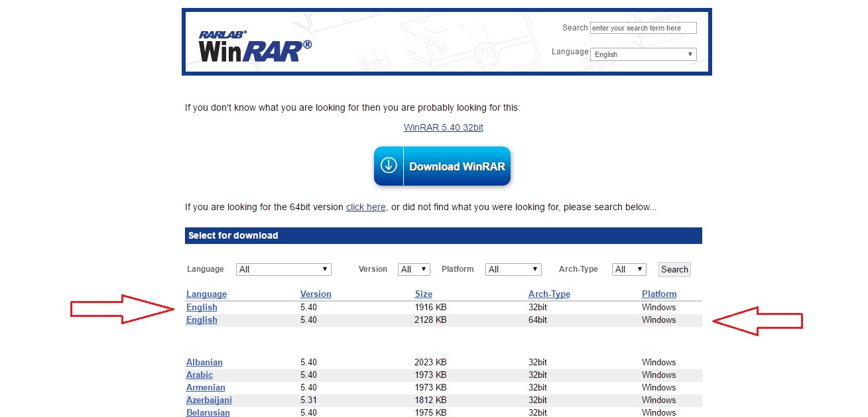Click the '2128 KB' size cell
The image size is (868, 417).
click(x=431, y=320)
